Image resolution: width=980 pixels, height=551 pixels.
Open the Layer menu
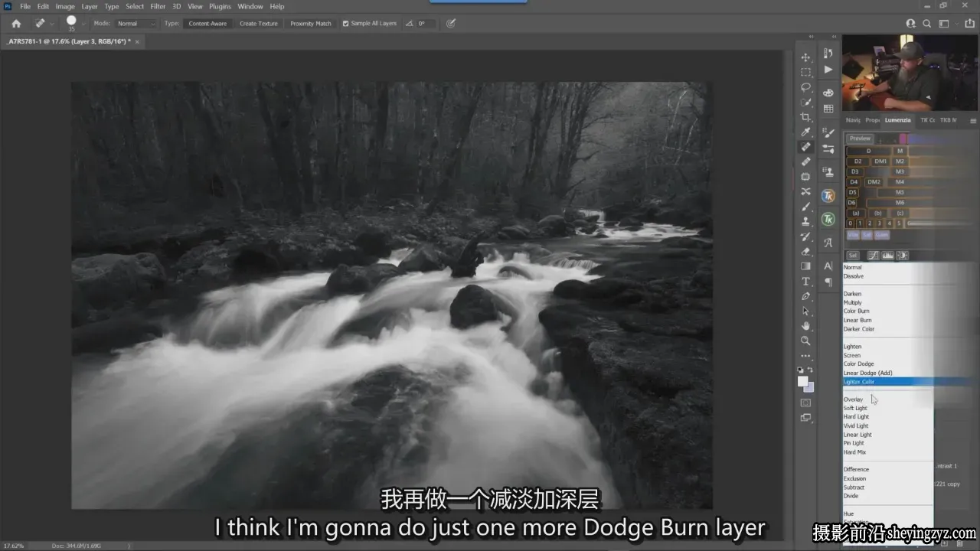coord(90,6)
